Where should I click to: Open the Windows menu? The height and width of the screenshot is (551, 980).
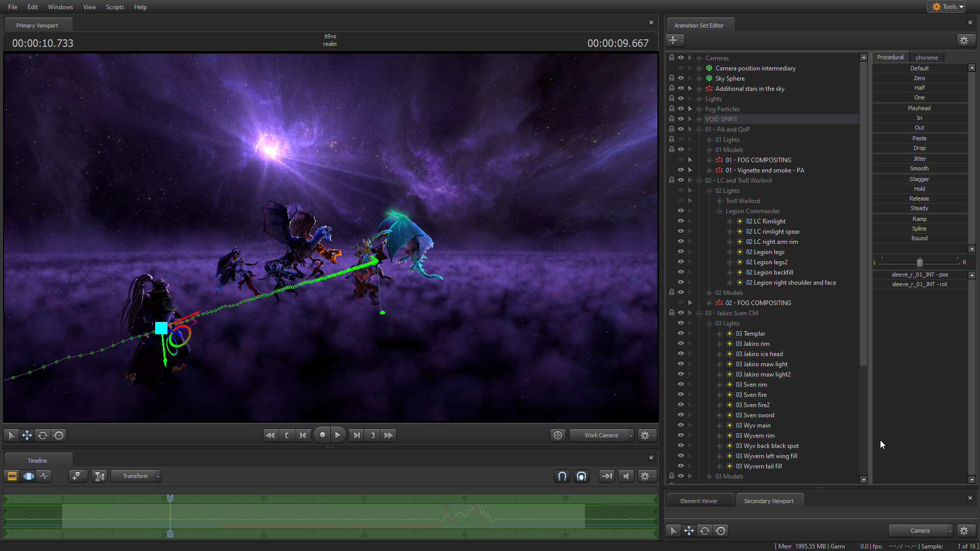point(60,7)
